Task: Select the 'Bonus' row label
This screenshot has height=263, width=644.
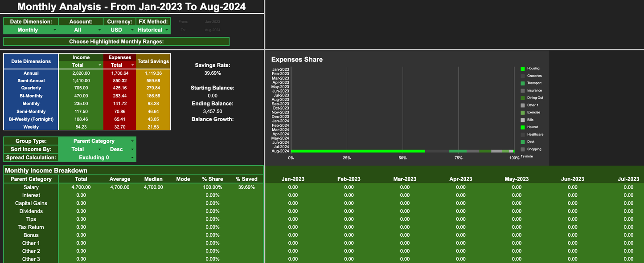Action: pyautogui.click(x=31, y=235)
